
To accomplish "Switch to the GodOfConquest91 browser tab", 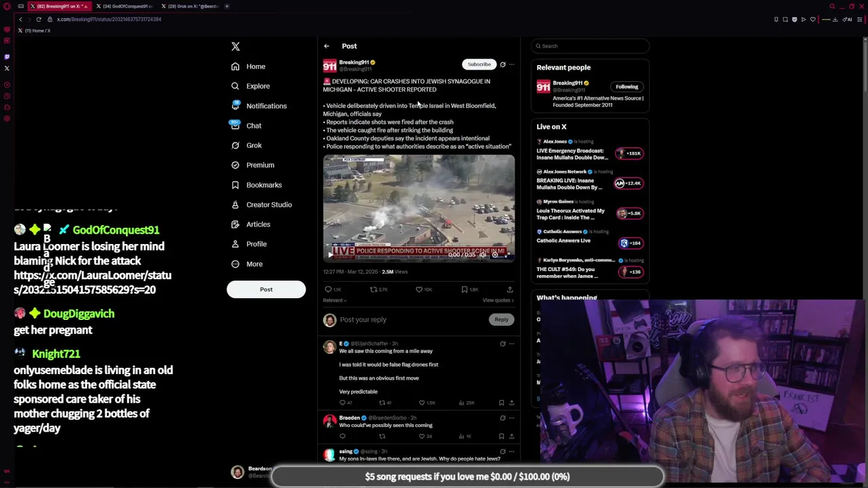I will pyautogui.click(x=125, y=6).
